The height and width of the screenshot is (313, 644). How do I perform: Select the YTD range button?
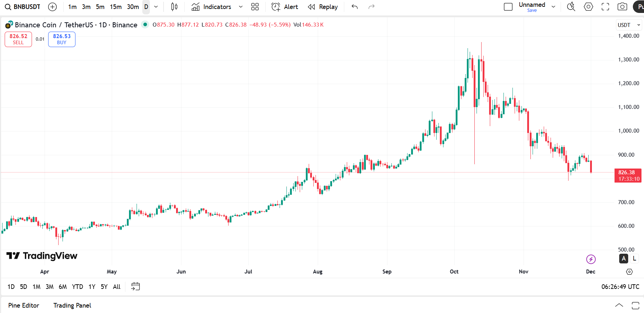click(77, 286)
